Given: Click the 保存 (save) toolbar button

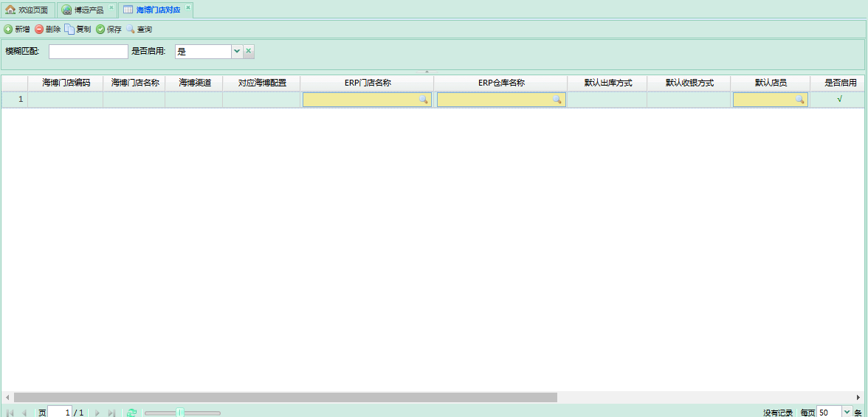Looking at the screenshot, I should [108, 30].
